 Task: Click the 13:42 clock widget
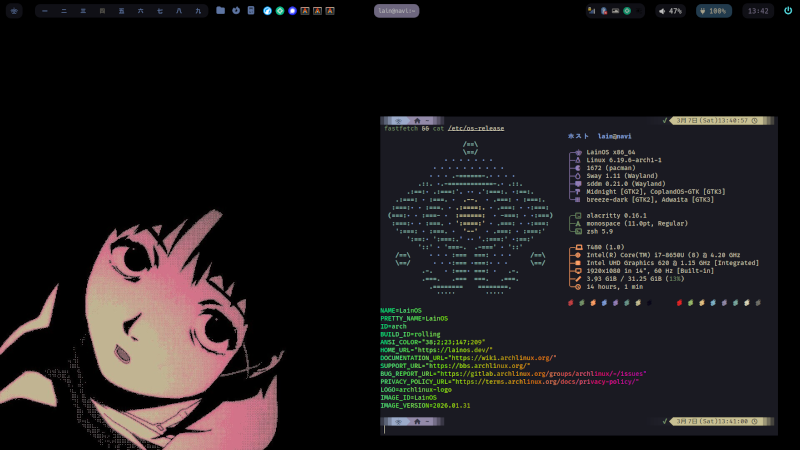[758, 11]
